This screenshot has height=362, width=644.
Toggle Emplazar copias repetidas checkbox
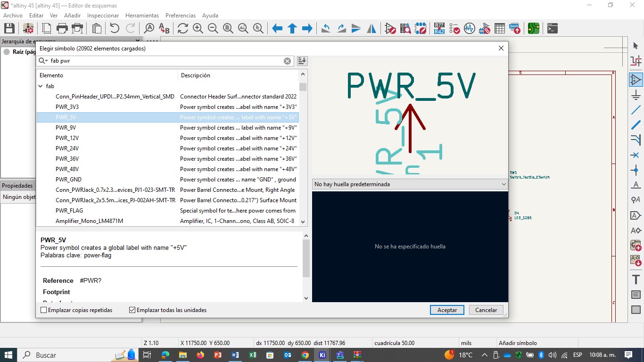[x=44, y=310]
